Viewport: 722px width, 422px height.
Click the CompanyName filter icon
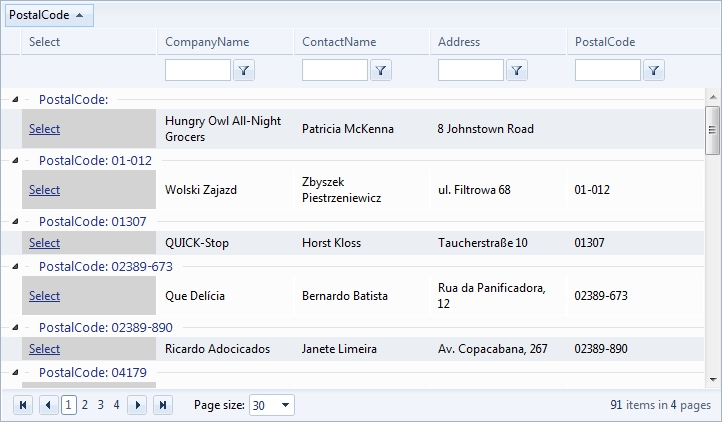tap(245, 70)
